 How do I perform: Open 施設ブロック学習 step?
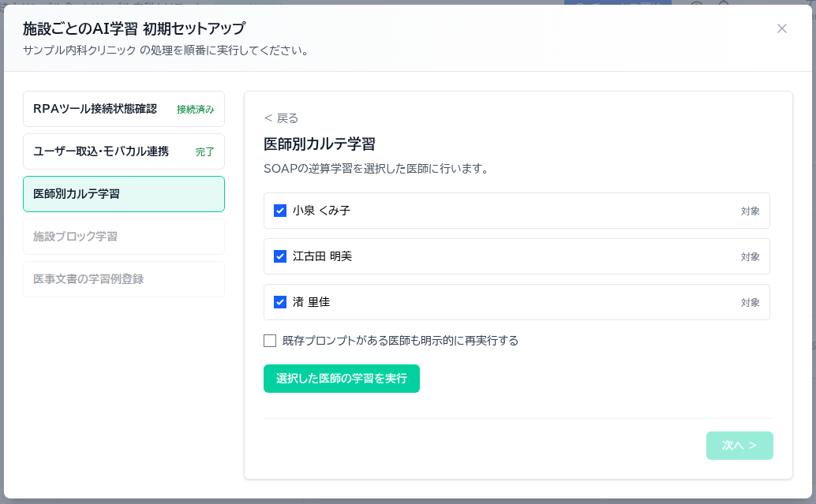tap(124, 237)
